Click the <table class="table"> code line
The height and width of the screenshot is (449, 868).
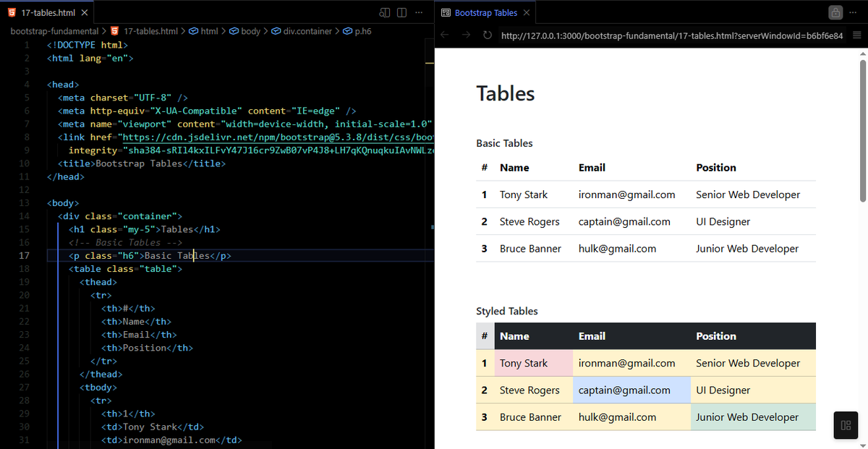(126, 269)
